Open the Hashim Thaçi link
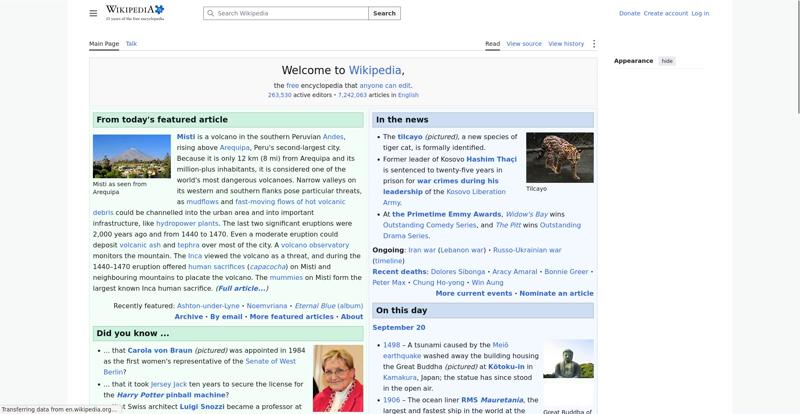Screen dimensions: 800x414 tap(491, 159)
